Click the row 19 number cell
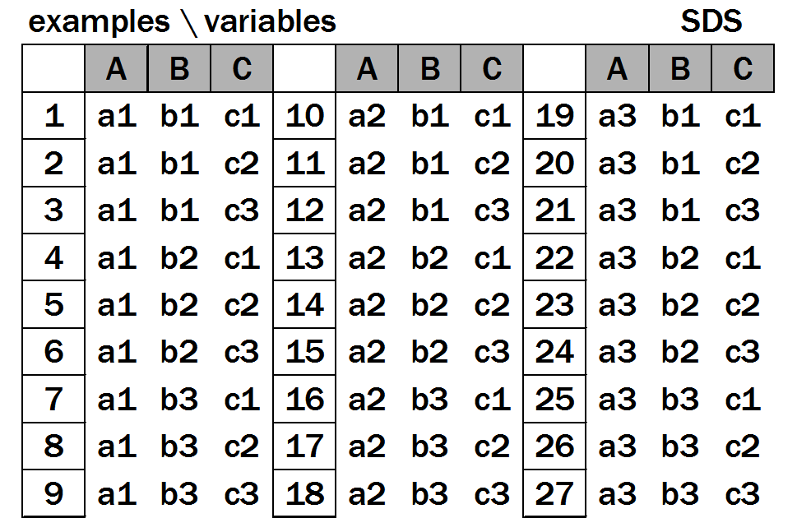Image resolution: width=797 pixels, height=532 pixels. [554, 116]
